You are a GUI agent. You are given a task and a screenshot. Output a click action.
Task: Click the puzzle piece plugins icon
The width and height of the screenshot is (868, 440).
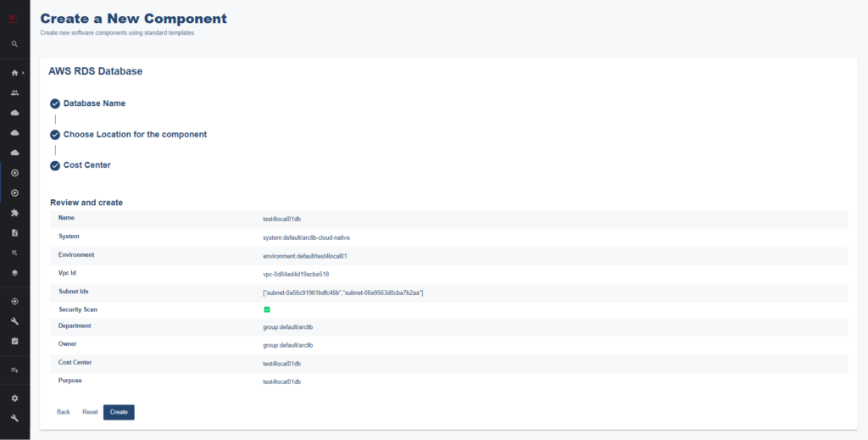click(14, 213)
